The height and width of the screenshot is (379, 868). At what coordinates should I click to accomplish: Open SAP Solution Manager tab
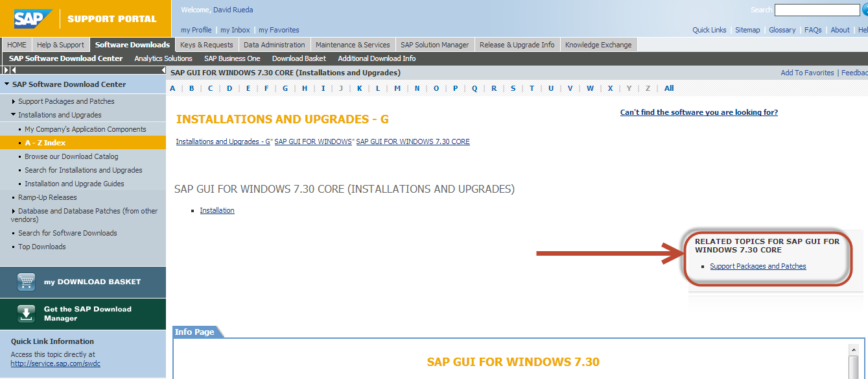click(434, 45)
